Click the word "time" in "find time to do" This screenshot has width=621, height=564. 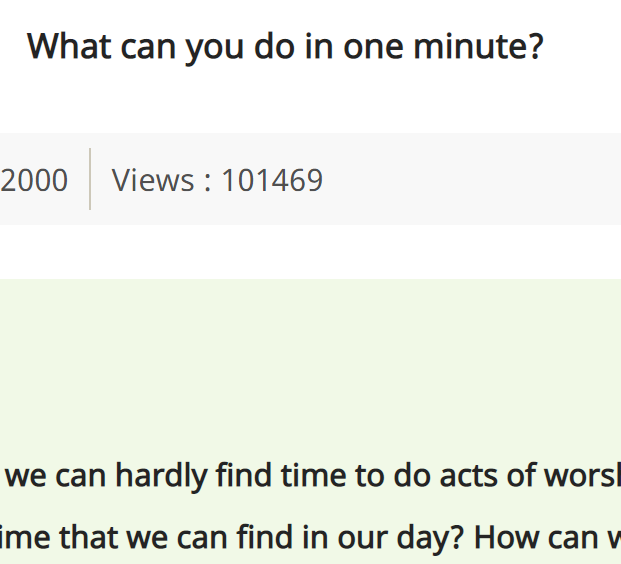pyautogui.click(x=314, y=476)
